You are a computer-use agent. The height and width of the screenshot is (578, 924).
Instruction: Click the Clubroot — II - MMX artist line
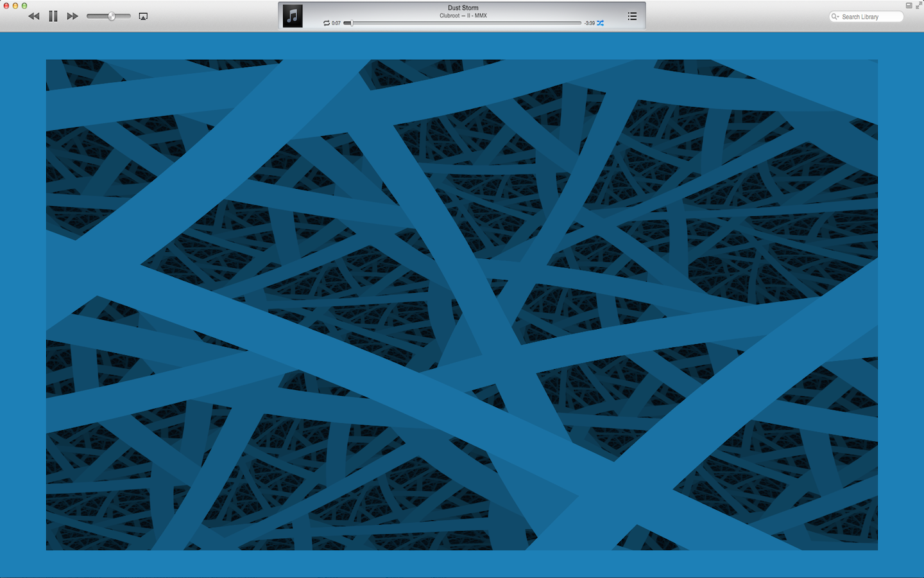[463, 15]
